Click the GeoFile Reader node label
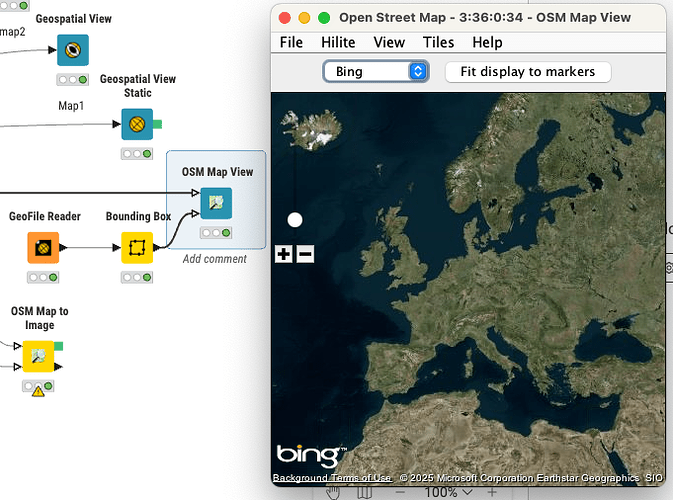 tap(45, 216)
